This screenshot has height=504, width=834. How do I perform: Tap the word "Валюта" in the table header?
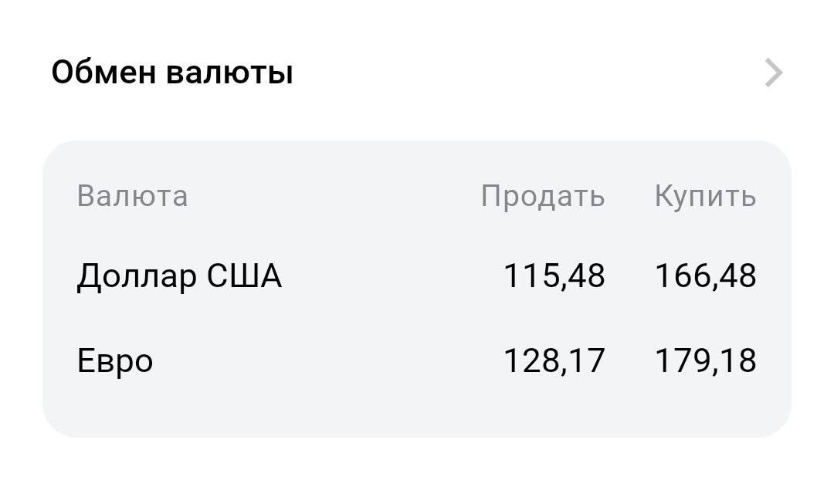point(132,196)
